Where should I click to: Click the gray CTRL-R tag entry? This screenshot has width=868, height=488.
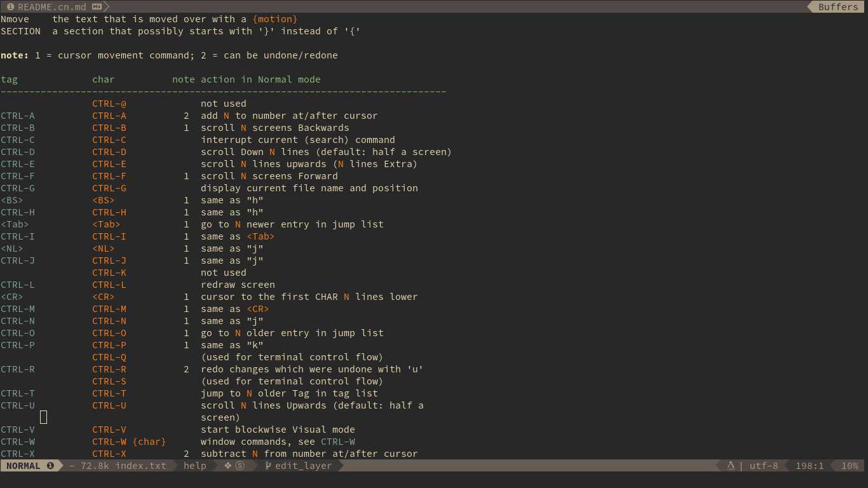18,369
